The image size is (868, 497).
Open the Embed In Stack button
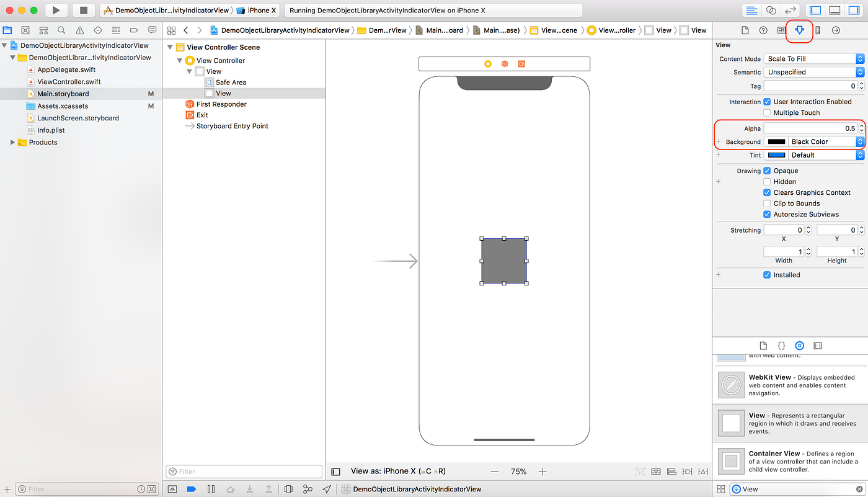point(657,472)
